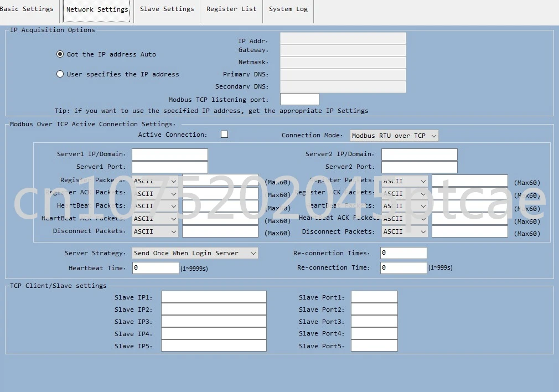Open Server1 Disconnect Packets format dropdown

click(x=155, y=231)
